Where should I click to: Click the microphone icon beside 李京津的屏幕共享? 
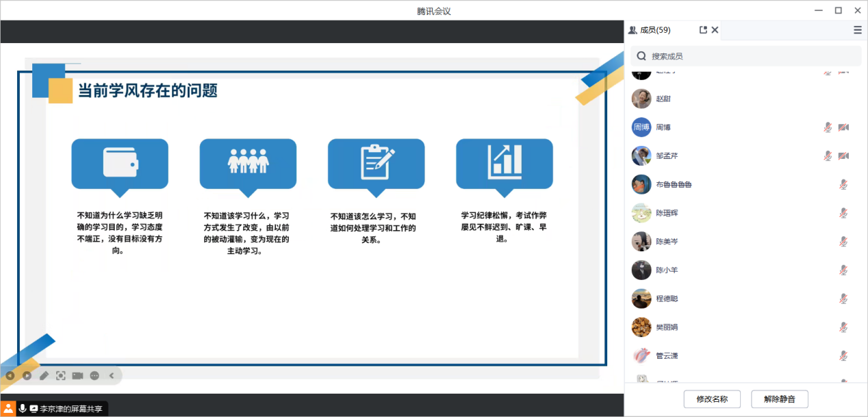coord(23,408)
